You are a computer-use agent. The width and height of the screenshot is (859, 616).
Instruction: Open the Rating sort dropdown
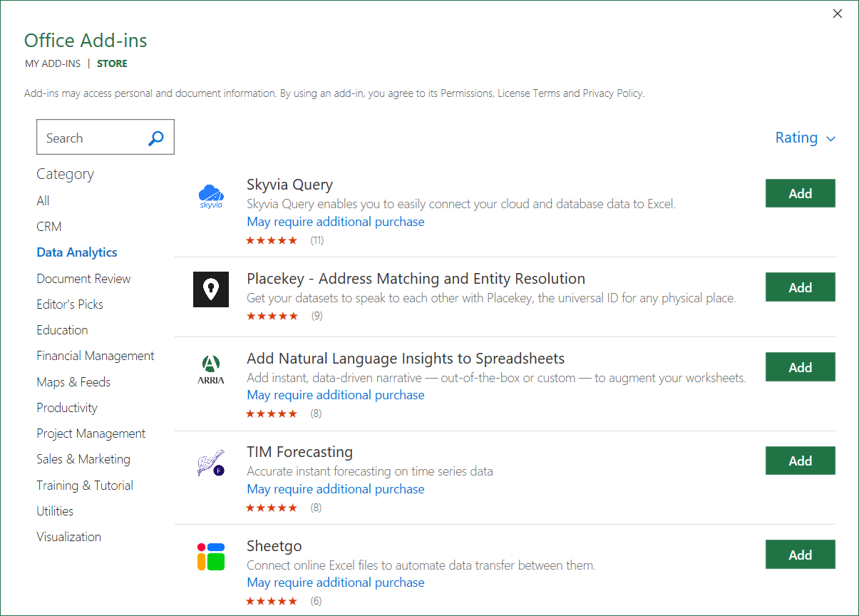(805, 138)
